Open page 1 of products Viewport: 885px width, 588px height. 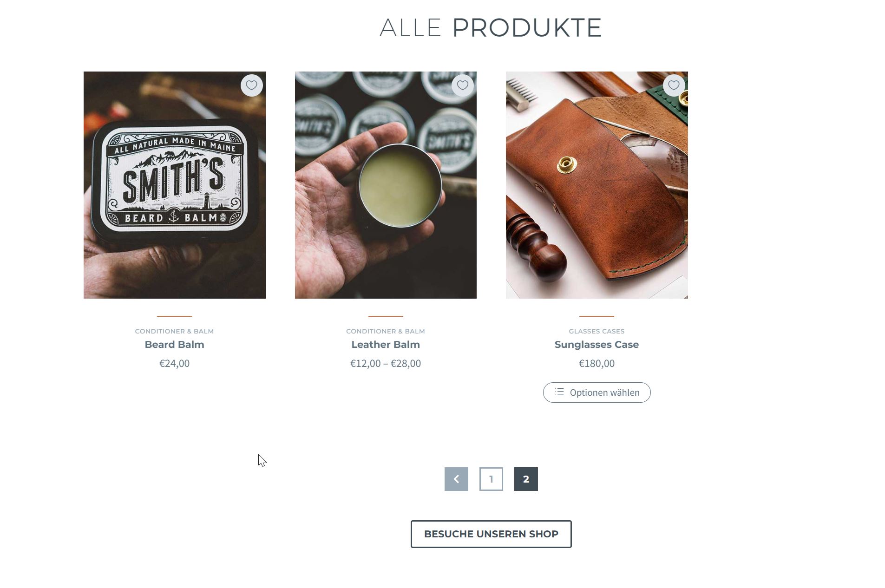click(x=491, y=479)
